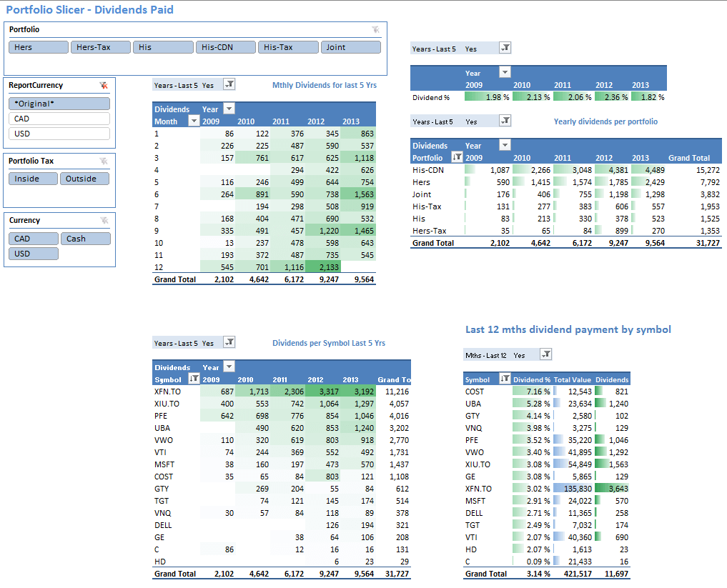Choose *Original* in ReportCurrency slicer
The image size is (727, 588).
click(x=59, y=104)
